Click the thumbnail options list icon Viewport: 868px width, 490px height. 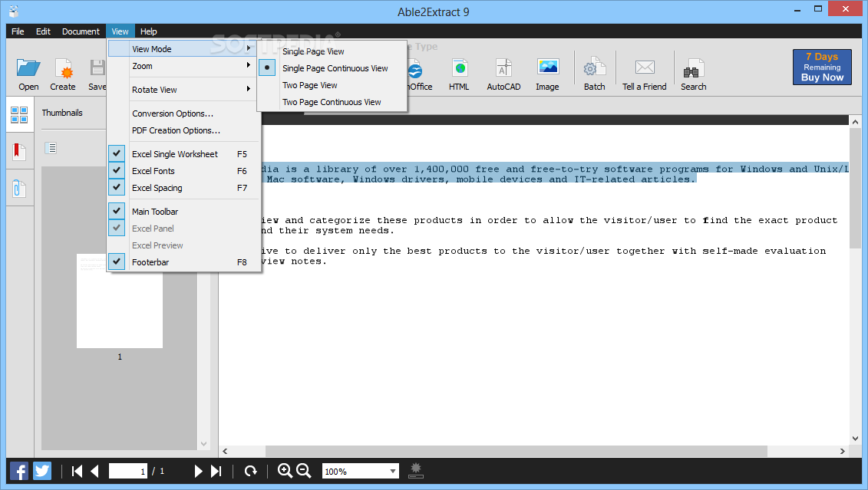tap(51, 148)
